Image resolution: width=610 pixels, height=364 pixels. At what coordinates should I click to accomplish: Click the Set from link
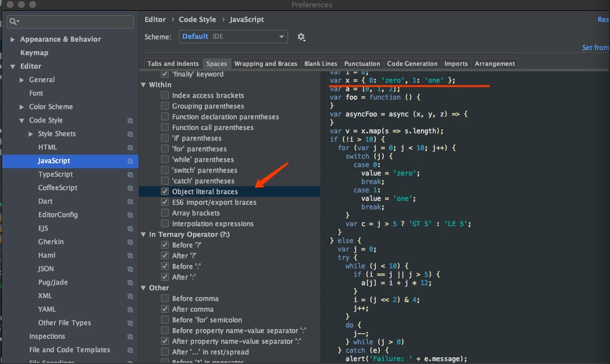pos(595,47)
